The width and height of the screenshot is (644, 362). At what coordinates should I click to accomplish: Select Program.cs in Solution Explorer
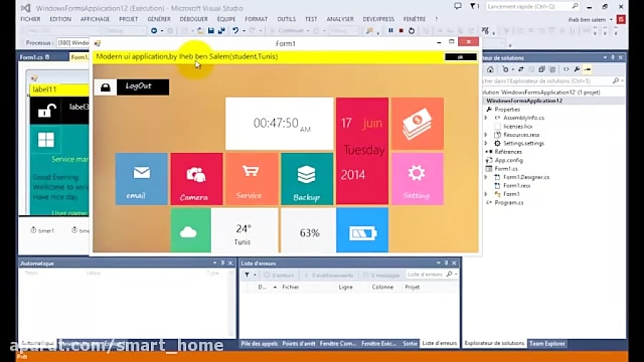509,202
